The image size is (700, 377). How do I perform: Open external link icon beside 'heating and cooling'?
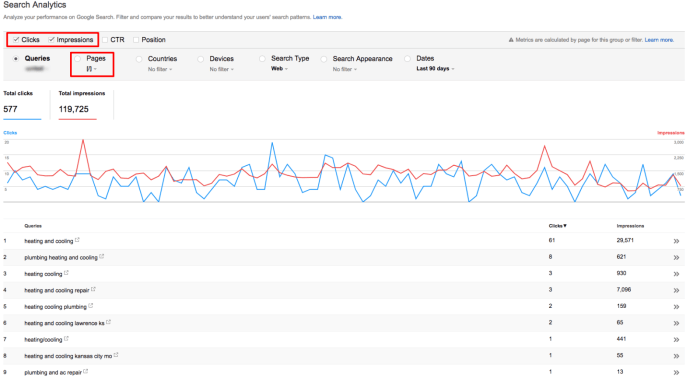coord(77,240)
